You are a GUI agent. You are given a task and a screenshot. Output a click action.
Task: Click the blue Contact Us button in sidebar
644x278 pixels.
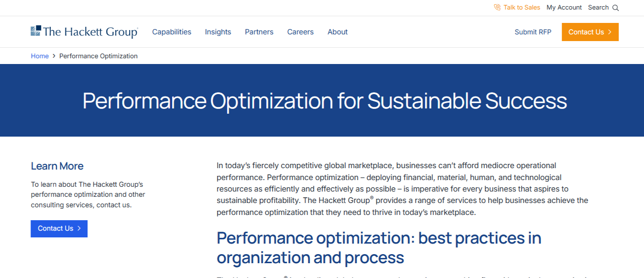pyautogui.click(x=59, y=228)
